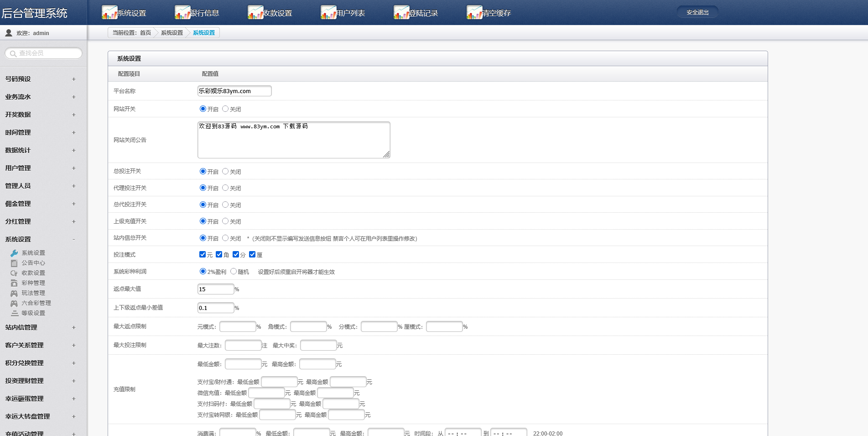
Task: Open the 登陆记录 top menu
Action: (423, 13)
